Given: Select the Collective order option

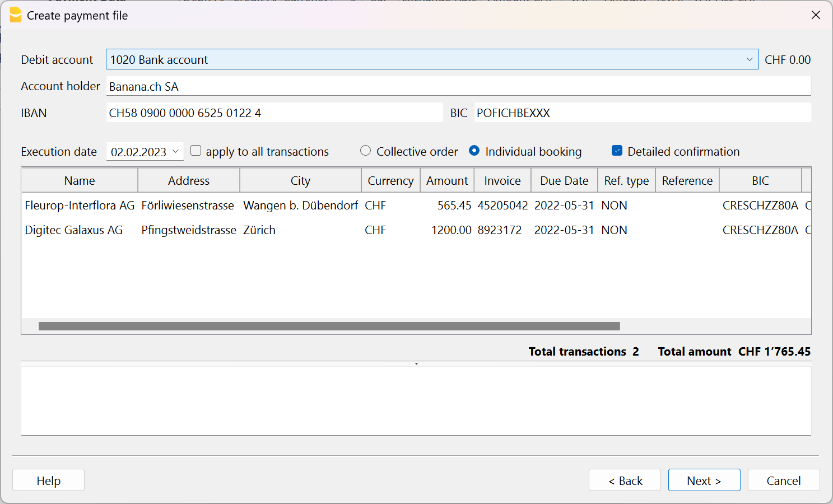Looking at the screenshot, I should [x=365, y=151].
